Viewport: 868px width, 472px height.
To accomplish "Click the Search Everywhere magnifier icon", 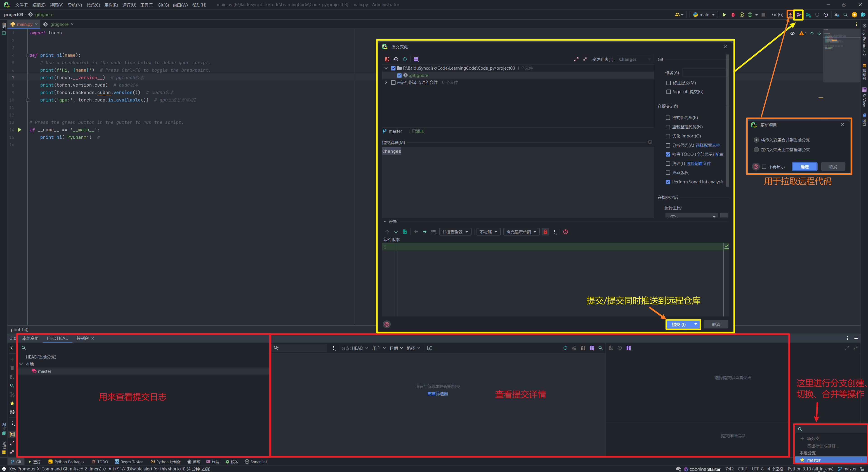I will tap(845, 15).
